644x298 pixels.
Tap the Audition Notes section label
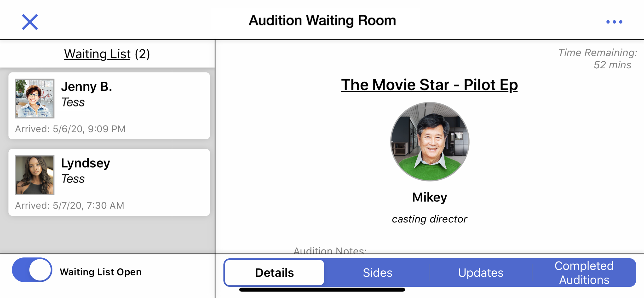pos(330,250)
